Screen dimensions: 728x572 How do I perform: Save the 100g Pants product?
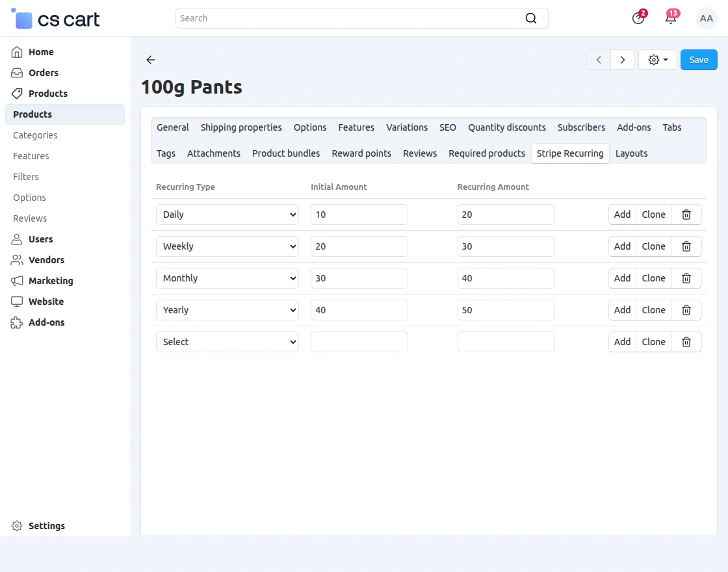[x=699, y=59]
